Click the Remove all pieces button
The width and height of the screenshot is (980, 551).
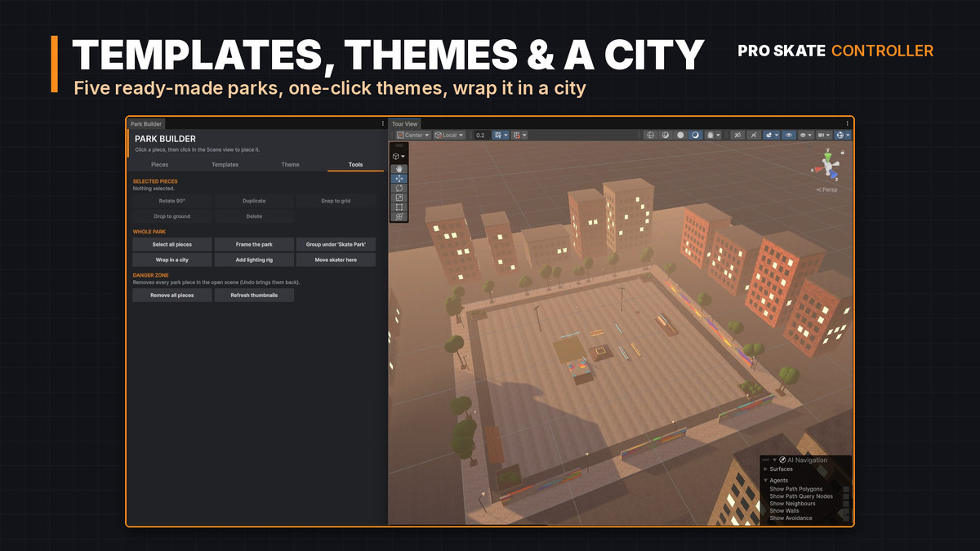pyautogui.click(x=172, y=295)
